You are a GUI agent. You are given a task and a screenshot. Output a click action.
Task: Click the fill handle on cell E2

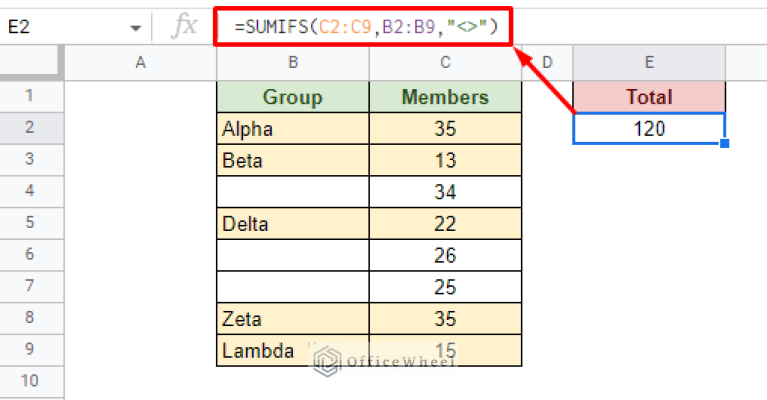724,144
